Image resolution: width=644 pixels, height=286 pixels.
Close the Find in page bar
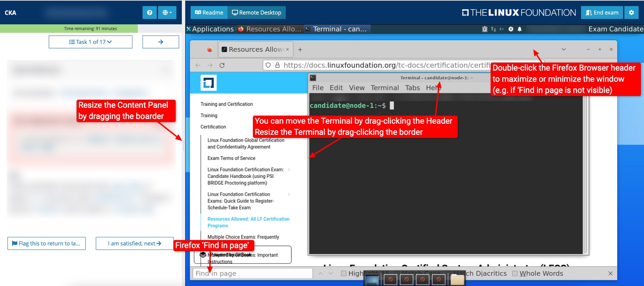pyautogui.click(x=610, y=273)
